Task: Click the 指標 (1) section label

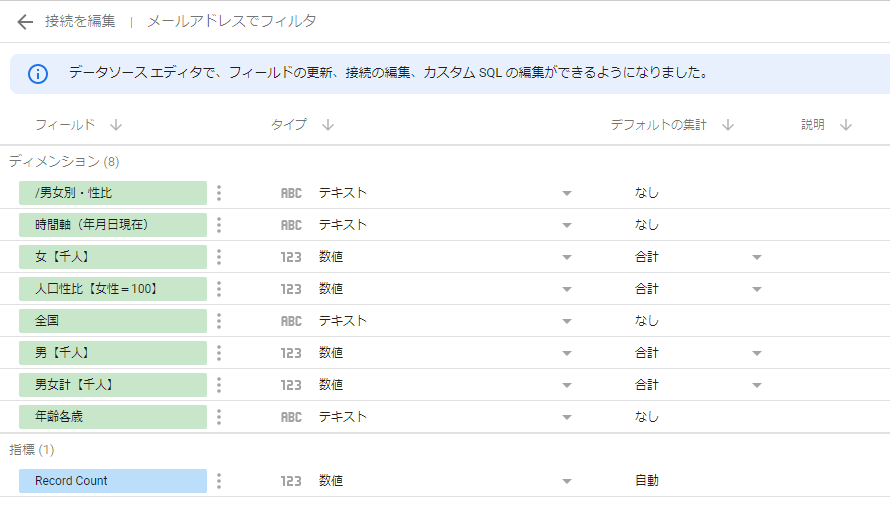Action: click(32, 450)
